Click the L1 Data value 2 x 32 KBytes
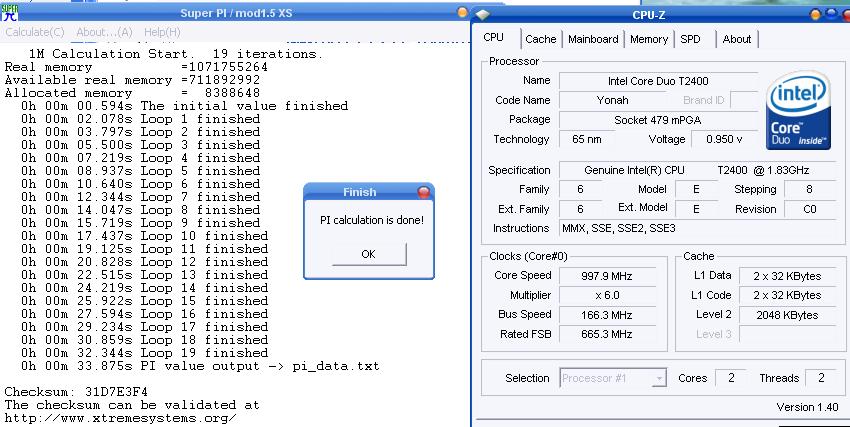Viewport: 850px width, 427px height. click(x=787, y=276)
